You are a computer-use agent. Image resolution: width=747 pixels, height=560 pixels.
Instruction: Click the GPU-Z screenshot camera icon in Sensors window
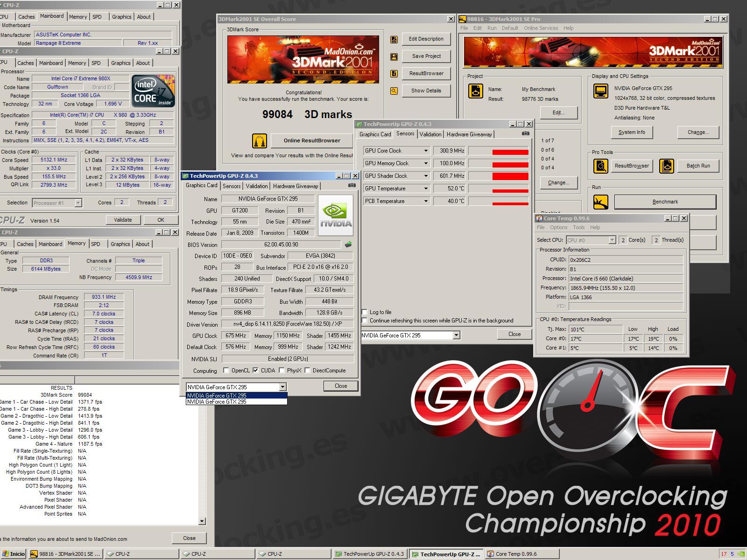pyautogui.click(x=525, y=133)
